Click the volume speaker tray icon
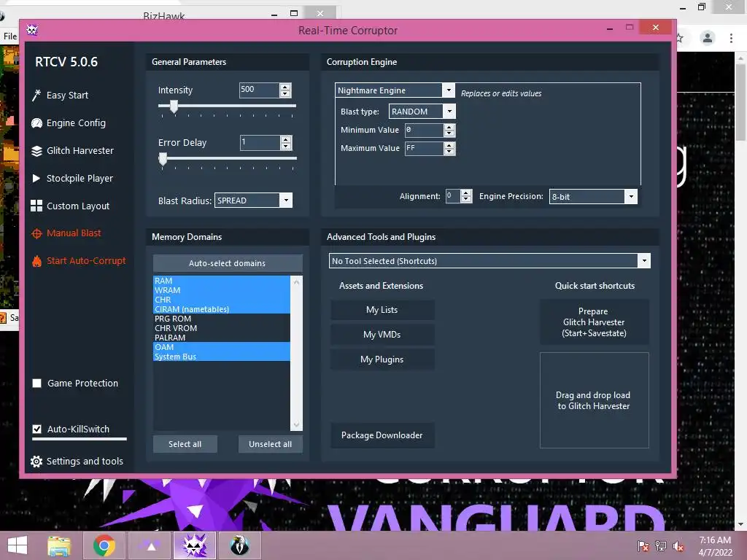747x560 pixels. point(678,546)
